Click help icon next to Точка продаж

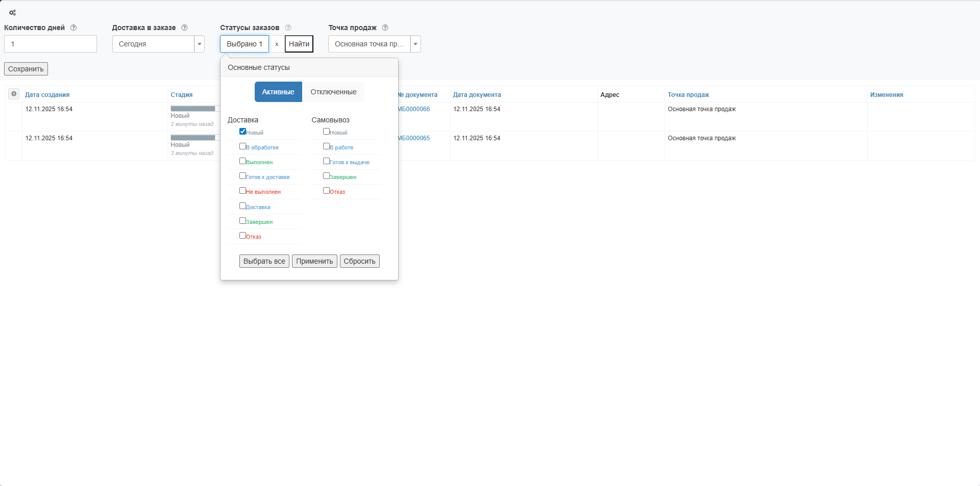tap(385, 28)
